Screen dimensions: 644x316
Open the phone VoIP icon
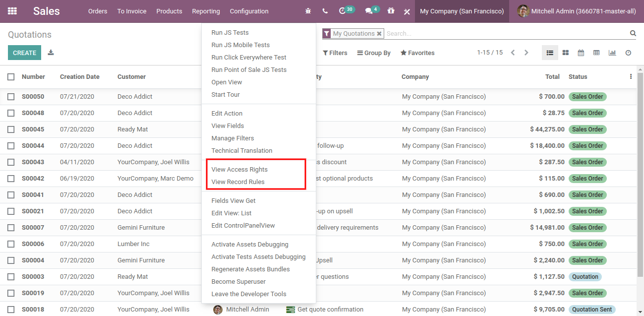point(325,11)
